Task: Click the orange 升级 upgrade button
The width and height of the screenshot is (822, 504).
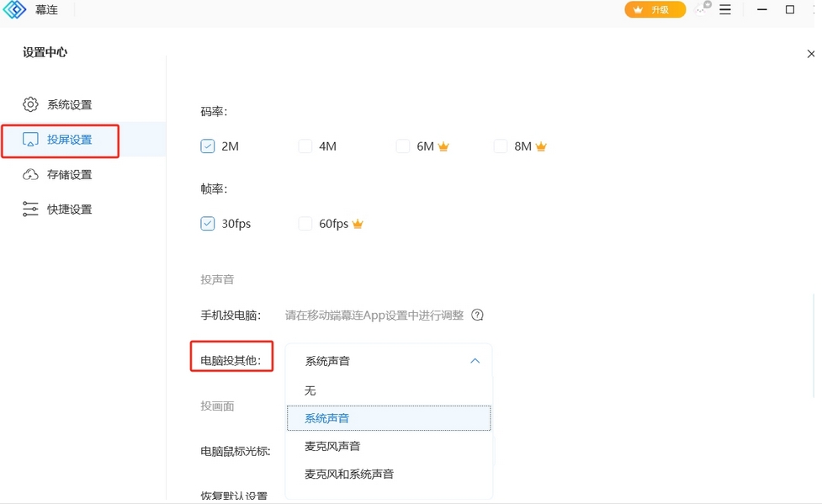Action: point(655,10)
